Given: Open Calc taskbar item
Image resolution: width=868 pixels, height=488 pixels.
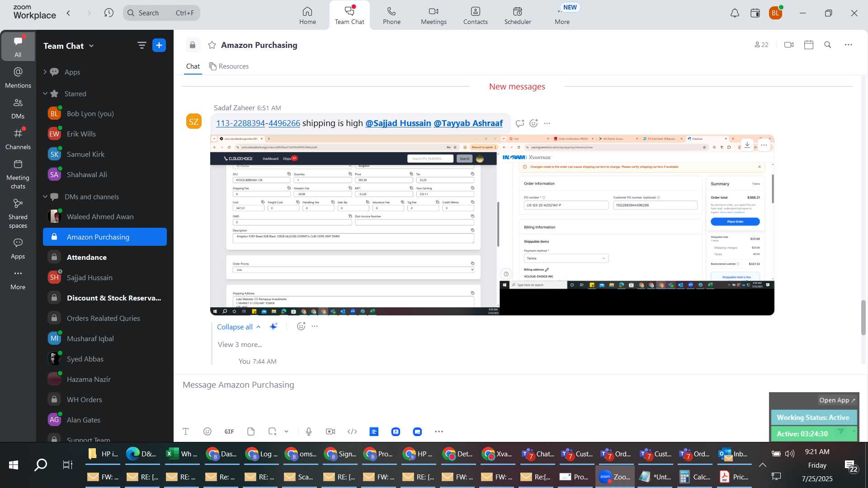Looking at the screenshot, I should click(696, 477).
